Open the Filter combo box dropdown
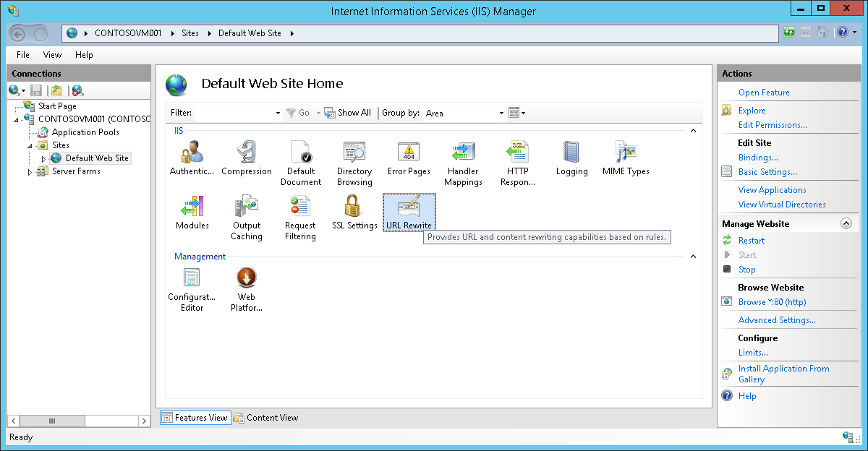The width and height of the screenshot is (868, 451). click(278, 113)
